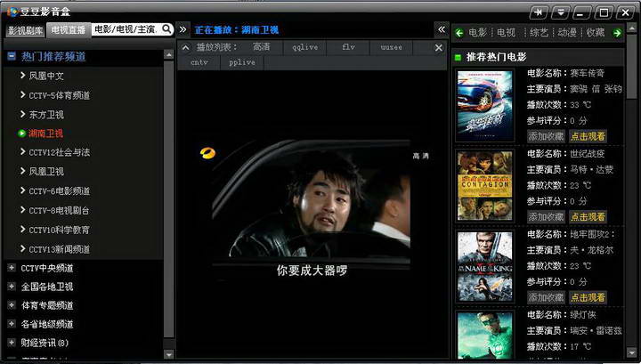Click the green play icon beside 湖南卫视
Image resolution: width=641 pixels, height=364 pixels.
pos(21,133)
